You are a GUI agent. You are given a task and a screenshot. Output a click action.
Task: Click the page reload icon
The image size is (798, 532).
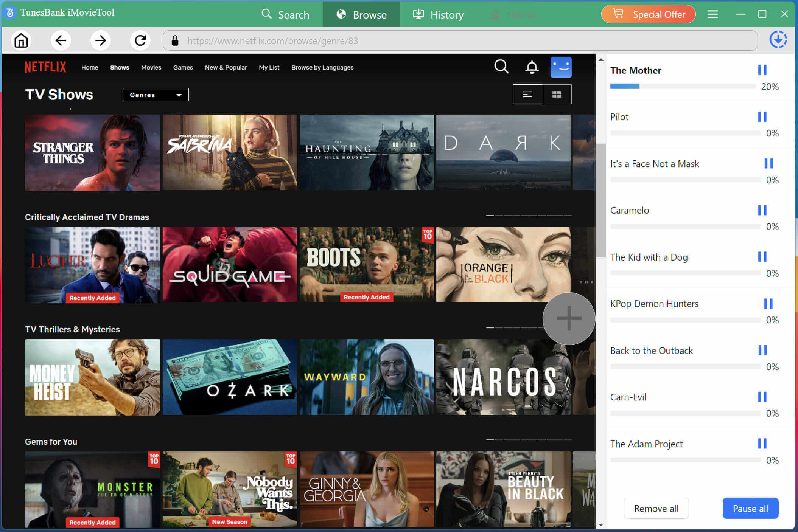click(x=140, y=40)
